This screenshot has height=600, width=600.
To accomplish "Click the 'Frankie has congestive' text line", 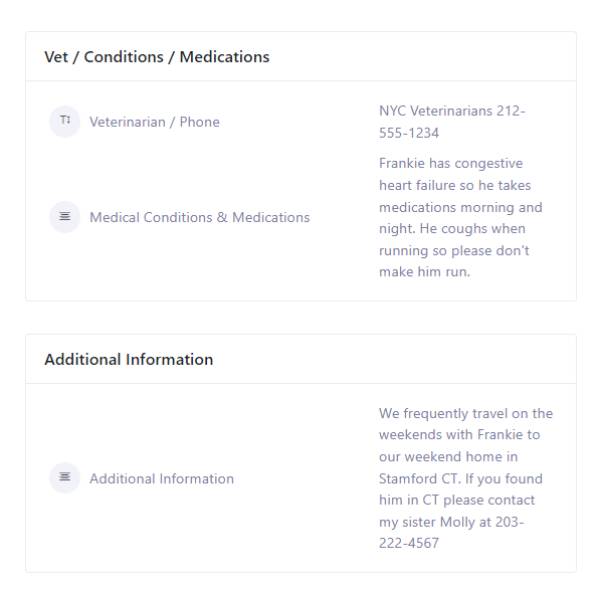I will (451, 163).
